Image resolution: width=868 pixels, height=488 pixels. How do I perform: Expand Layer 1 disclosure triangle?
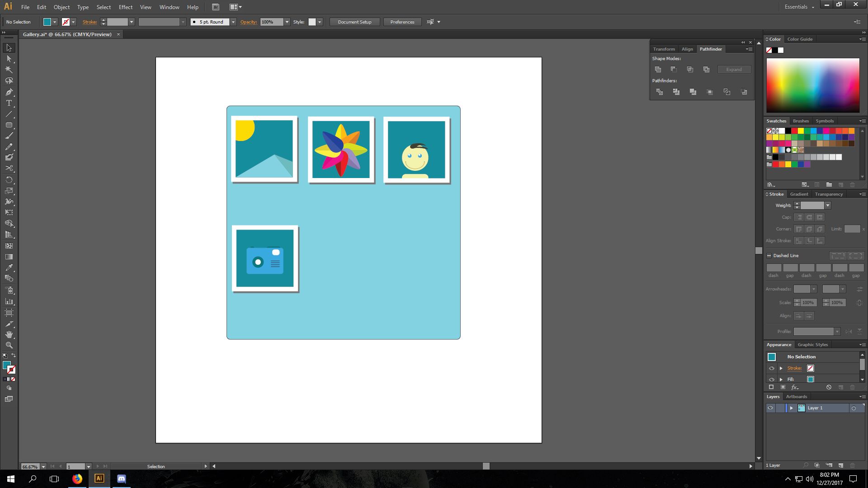coord(791,408)
